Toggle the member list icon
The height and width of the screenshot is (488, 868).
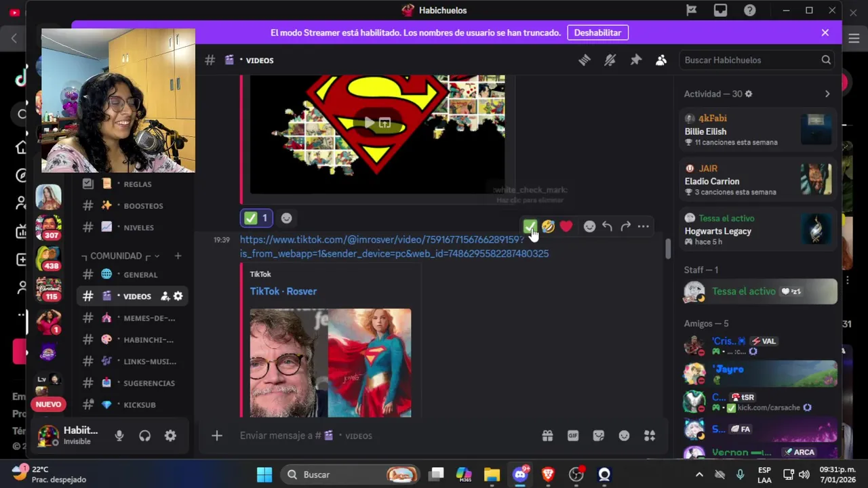pyautogui.click(x=661, y=60)
